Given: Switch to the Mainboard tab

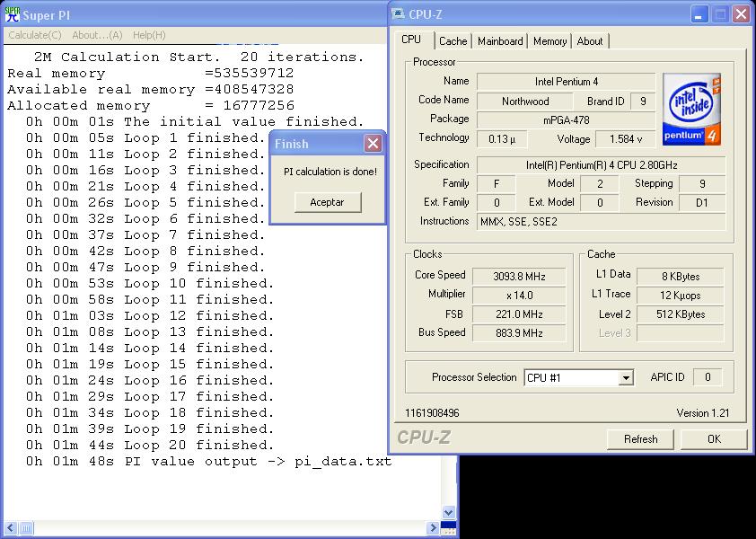Looking at the screenshot, I should tap(500, 41).
